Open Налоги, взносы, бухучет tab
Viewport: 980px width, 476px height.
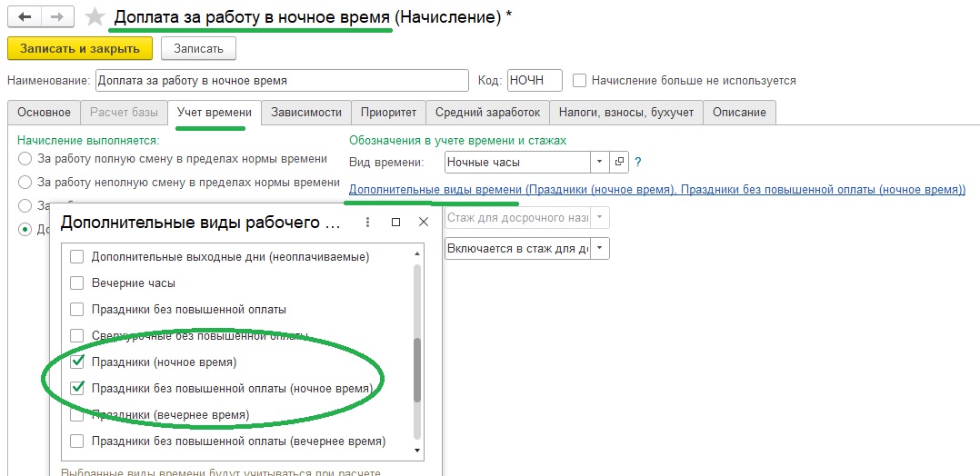pos(626,113)
